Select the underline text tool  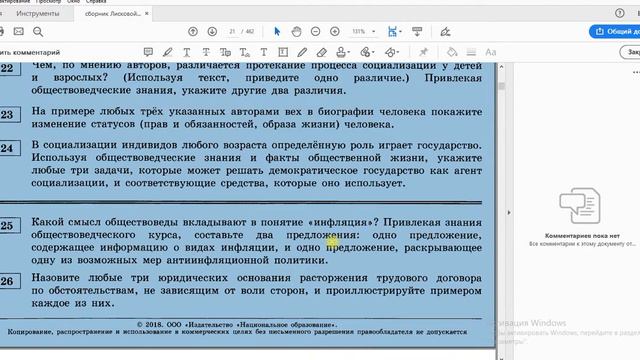(187, 52)
